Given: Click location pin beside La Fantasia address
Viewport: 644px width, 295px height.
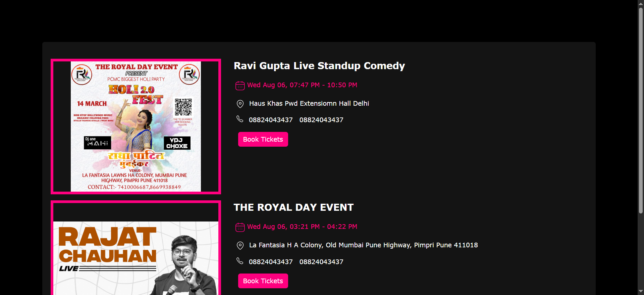Looking at the screenshot, I should pos(240,245).
